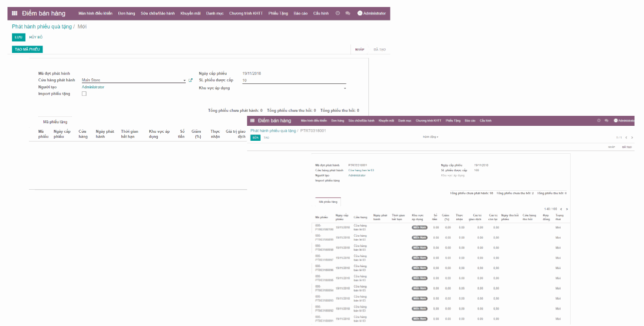Expand the Khu vực áp dụng dropdown
Image resolution: width=644 pixels, height=326 pixels.
tap(344, 87)
